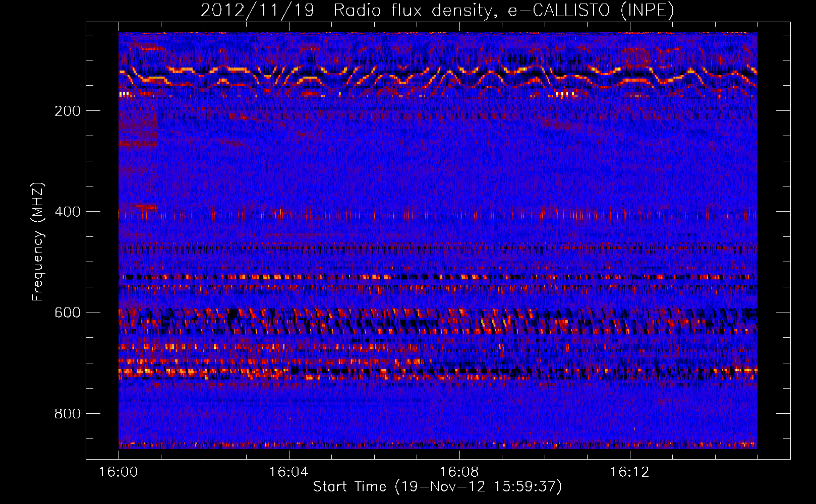Click the 'Start Time (19-Nov-12 15:59:37)' label
This screenshot has width=816, height=504.
(x=437, y=487)
